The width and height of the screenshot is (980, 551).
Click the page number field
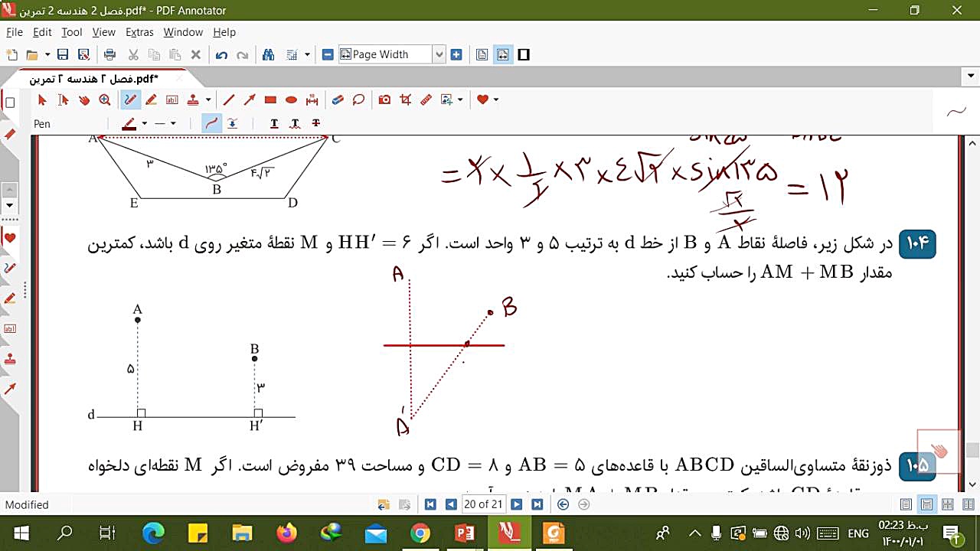click(484, 504)
